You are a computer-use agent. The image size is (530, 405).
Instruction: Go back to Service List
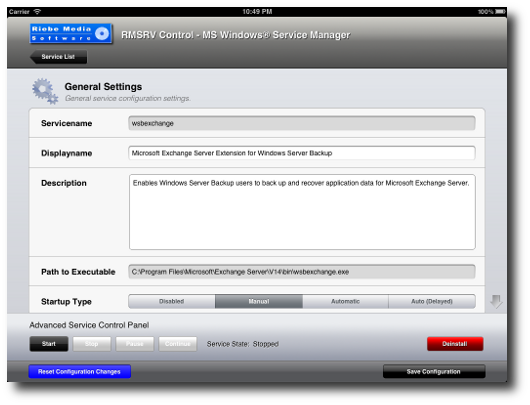[58, 57]
